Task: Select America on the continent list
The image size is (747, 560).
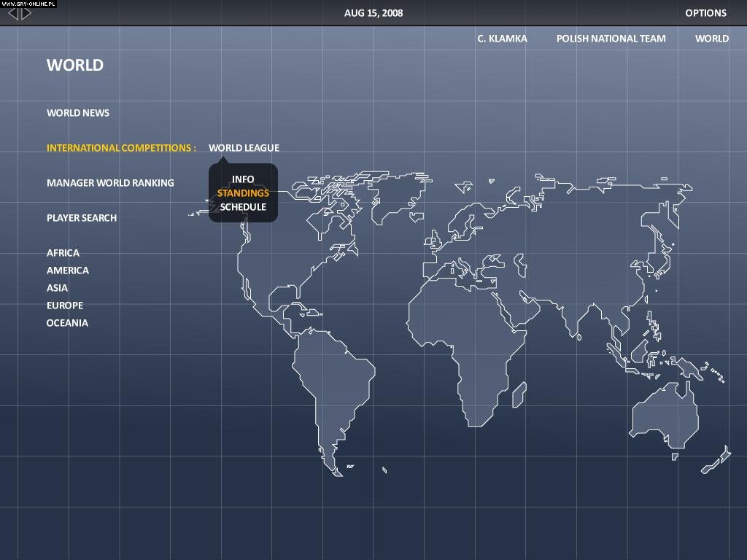Action: point(67,270)
